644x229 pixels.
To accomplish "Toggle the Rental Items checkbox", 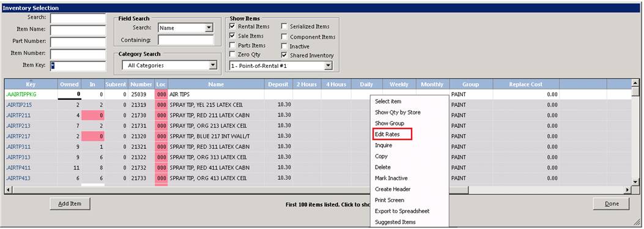I will pyautogui.click(x=232, y=26).
